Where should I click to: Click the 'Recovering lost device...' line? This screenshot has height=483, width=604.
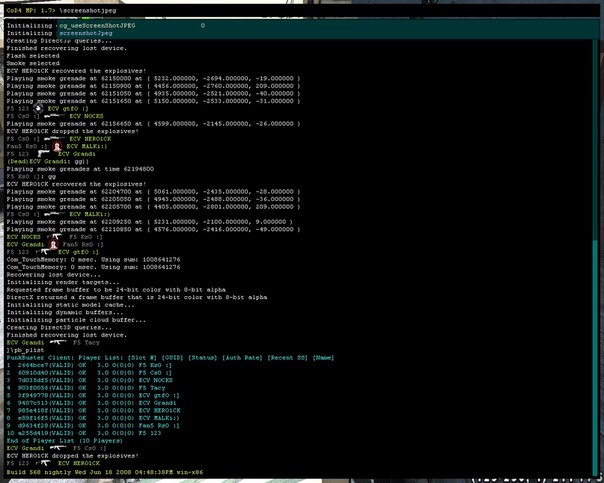[54, 275]
